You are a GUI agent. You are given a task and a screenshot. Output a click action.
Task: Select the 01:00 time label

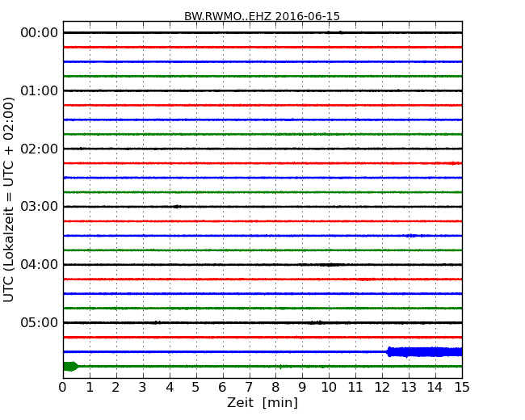(x=40, y=90)
